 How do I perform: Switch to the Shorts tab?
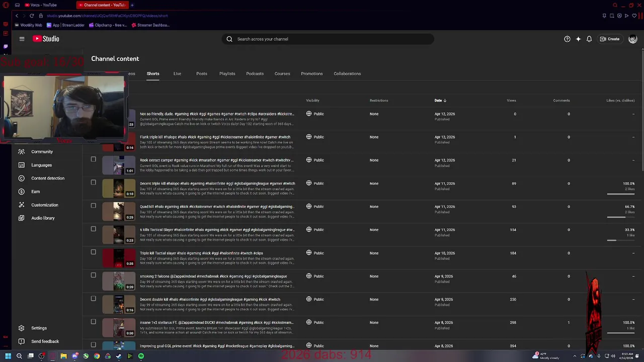(153, 73)
